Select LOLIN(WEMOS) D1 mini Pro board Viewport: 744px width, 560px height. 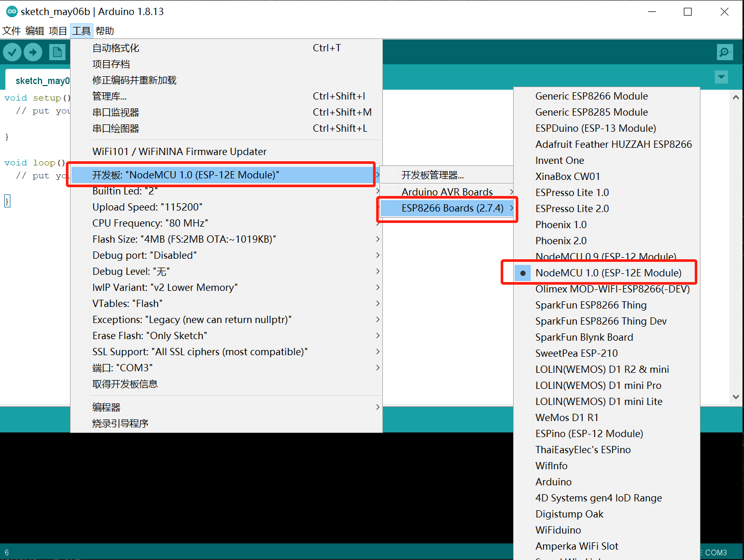(x=607, y=386)
